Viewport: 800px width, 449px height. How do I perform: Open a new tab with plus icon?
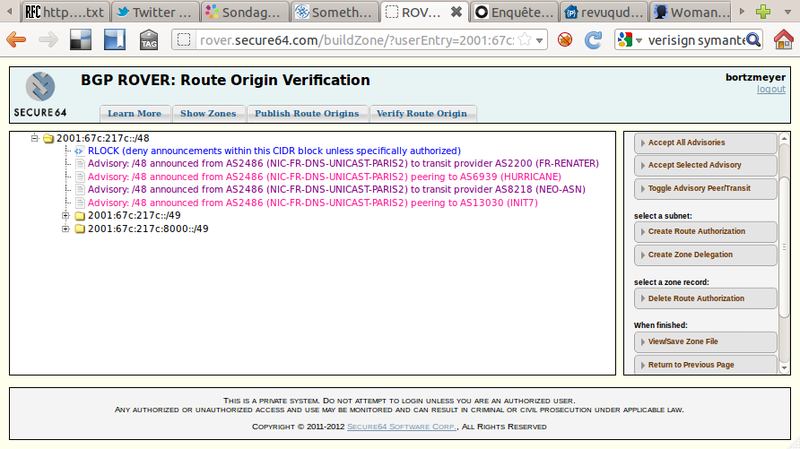(x=763, y=11)
